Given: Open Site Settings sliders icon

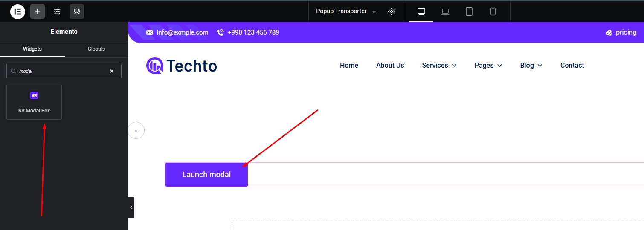Looking at the screenshot, I should coord(57,11).
